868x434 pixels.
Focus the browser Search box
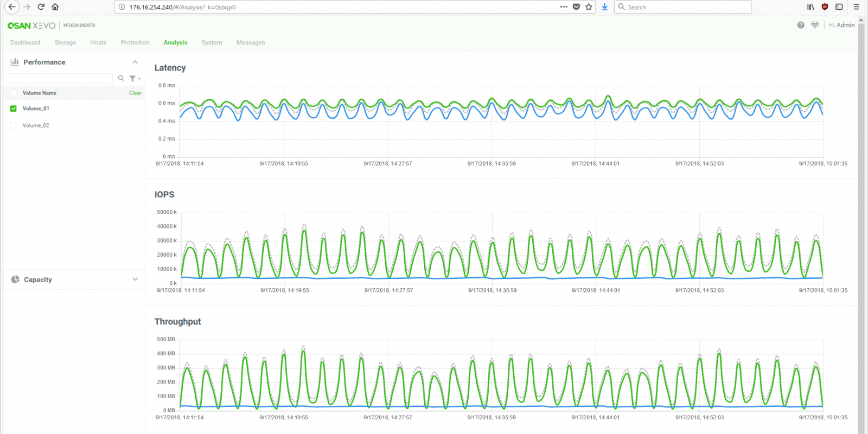684,7
